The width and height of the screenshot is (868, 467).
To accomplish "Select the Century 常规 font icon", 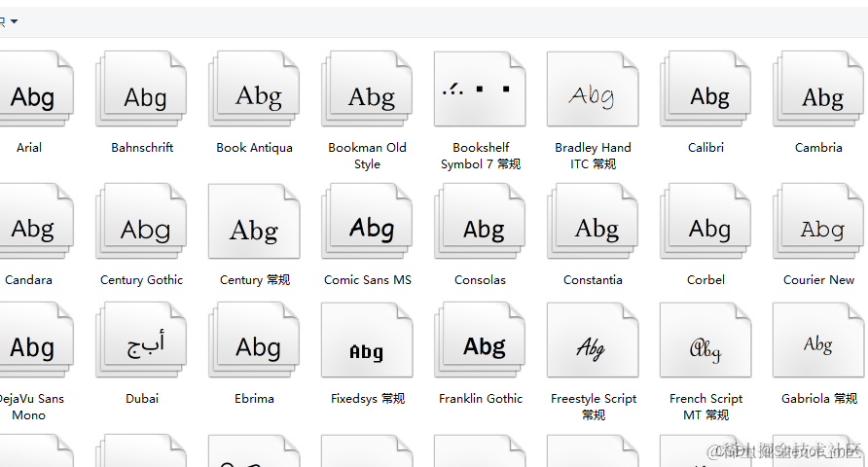I will point(254,221).
